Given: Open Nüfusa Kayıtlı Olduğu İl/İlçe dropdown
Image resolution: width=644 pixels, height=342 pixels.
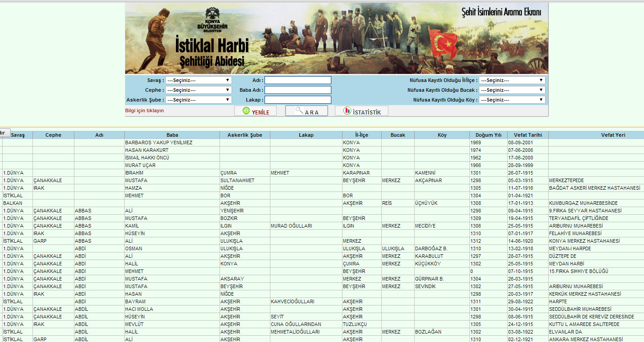Looking at the screenshot, I should [512, 80].
